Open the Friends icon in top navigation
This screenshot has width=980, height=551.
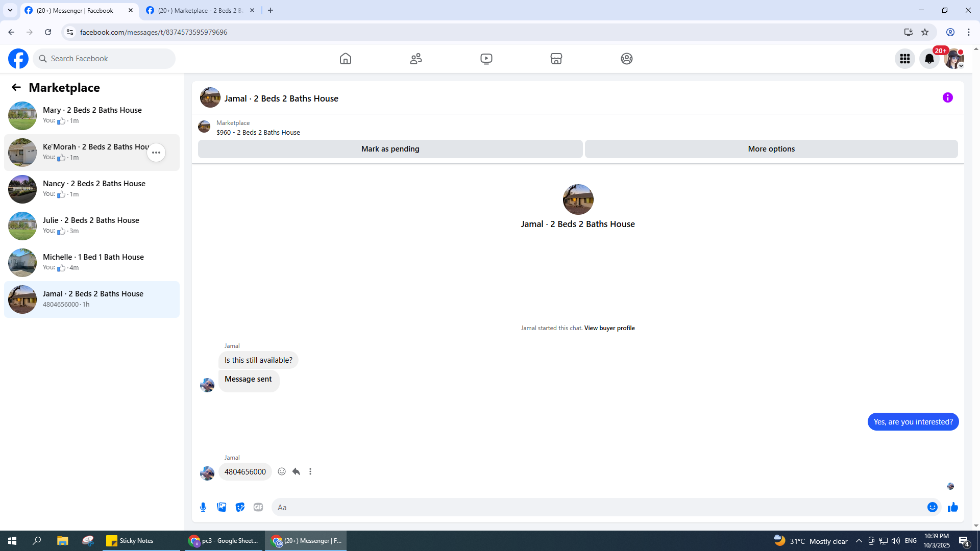416,59
